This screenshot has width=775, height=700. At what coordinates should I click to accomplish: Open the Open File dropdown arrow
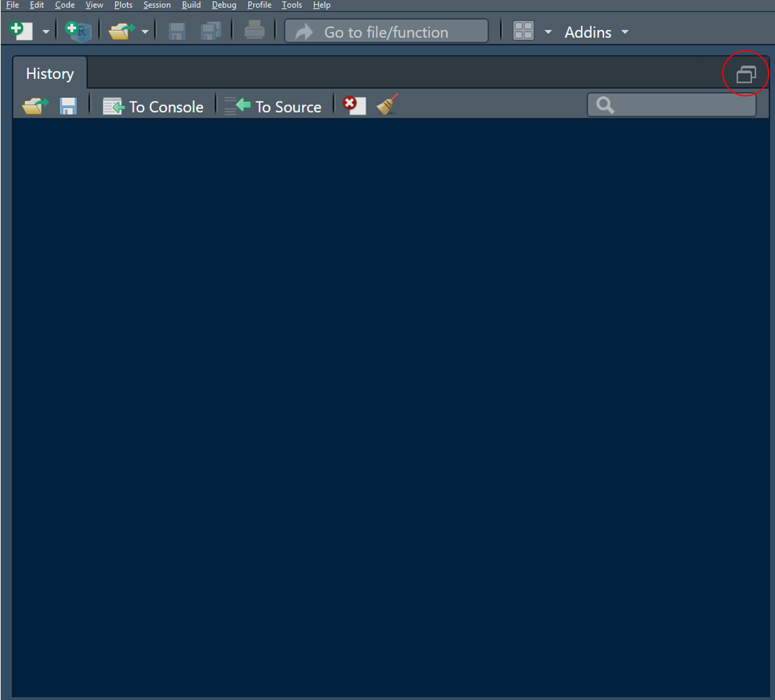[x=144, y=30]
